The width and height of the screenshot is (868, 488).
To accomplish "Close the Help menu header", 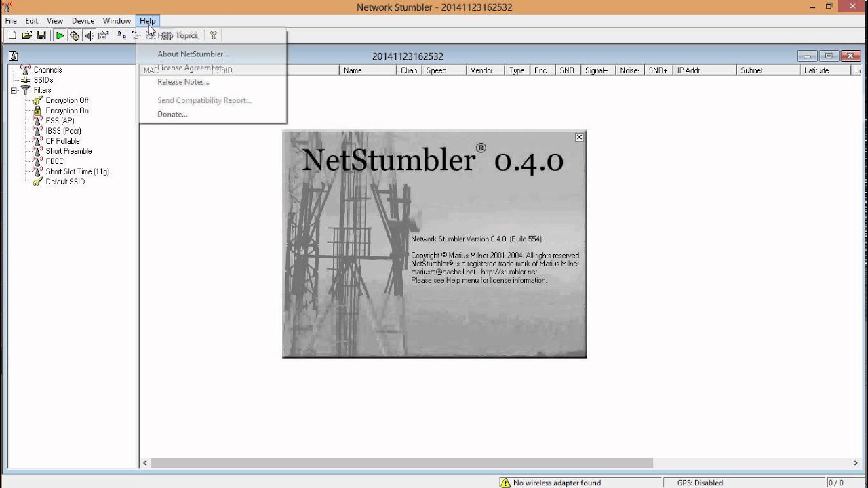I will [x=147, y=21].
